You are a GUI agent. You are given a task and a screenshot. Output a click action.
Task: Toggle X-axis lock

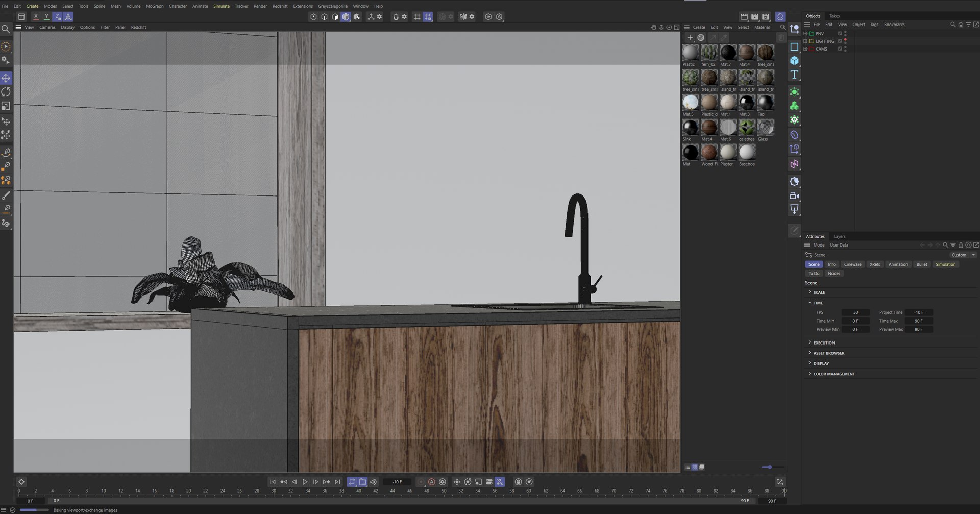[x=36, y=17]
